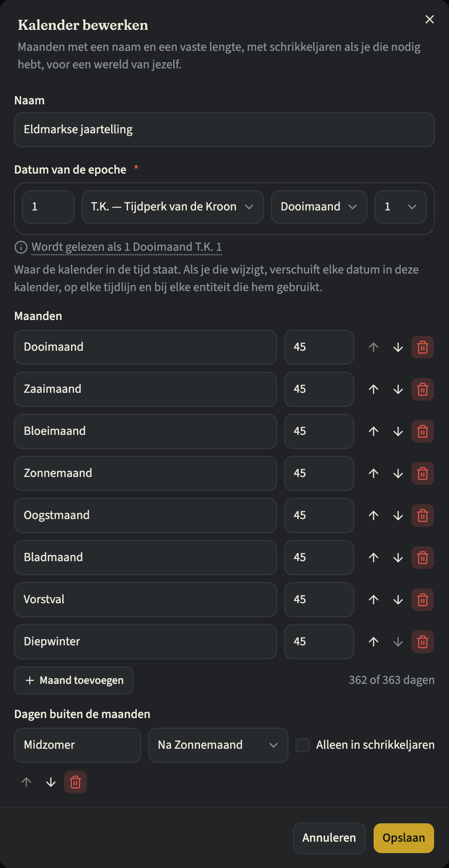Move Diepwinter up one position
The width and height of the screenshot is (449, 868).
[374, 642]
